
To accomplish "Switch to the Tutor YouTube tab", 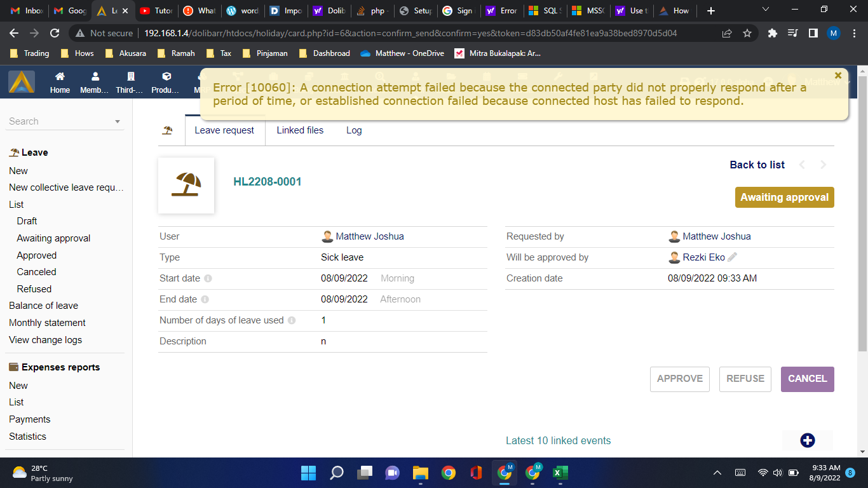I will point(156,11).
